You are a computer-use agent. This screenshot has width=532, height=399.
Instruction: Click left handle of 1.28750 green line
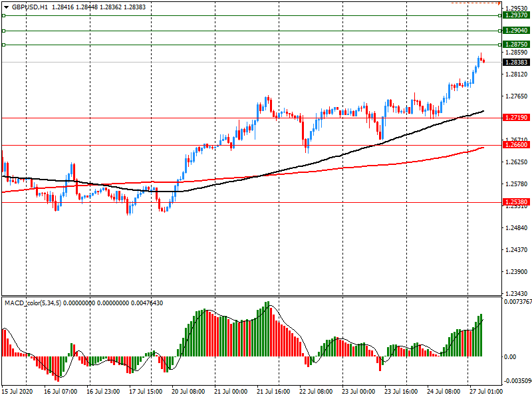click(4, 45)
